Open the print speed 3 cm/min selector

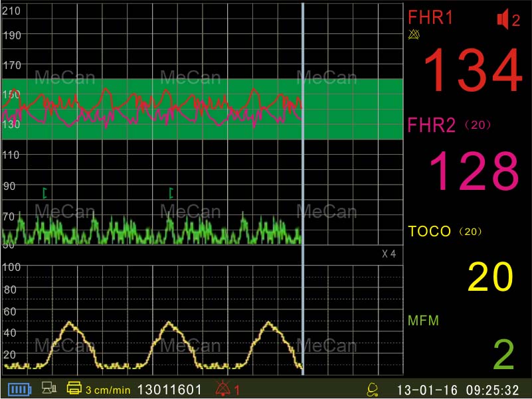point(106,390)
